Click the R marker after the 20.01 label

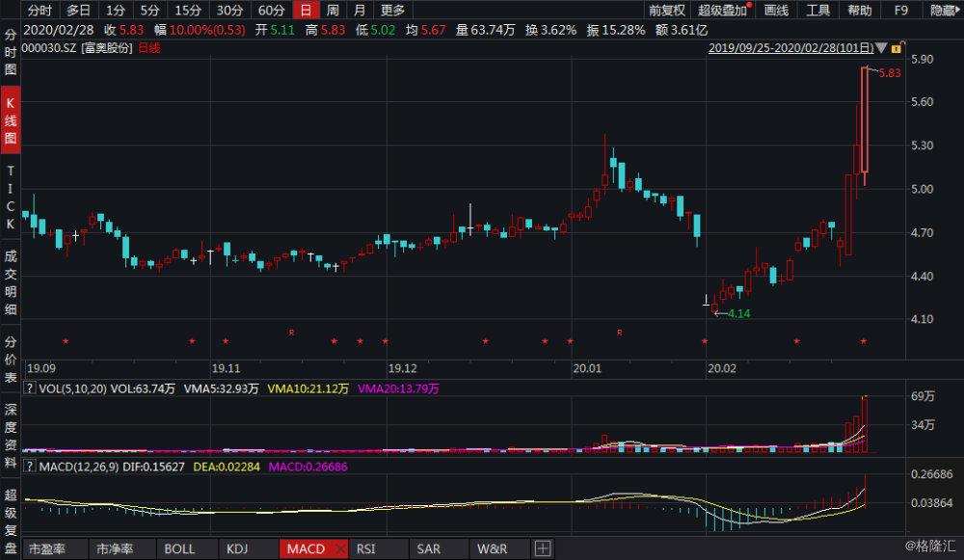(619, 333)
